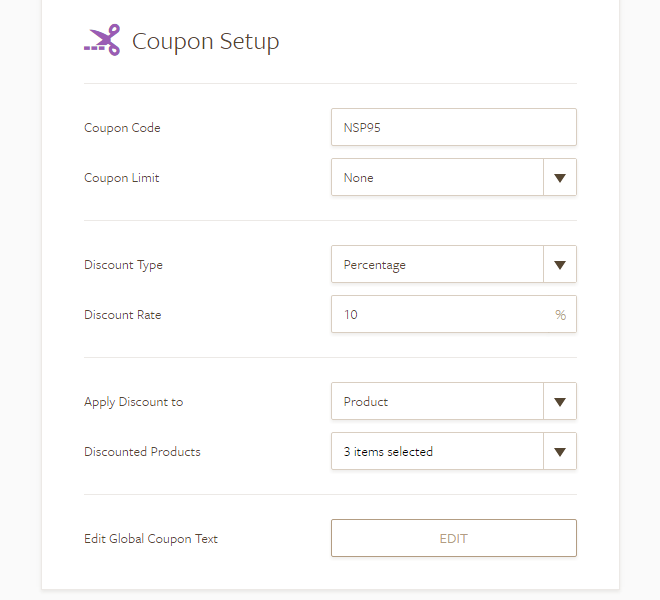
Task: Click the Apply Discount to arrow button
Action: point(560,402)
